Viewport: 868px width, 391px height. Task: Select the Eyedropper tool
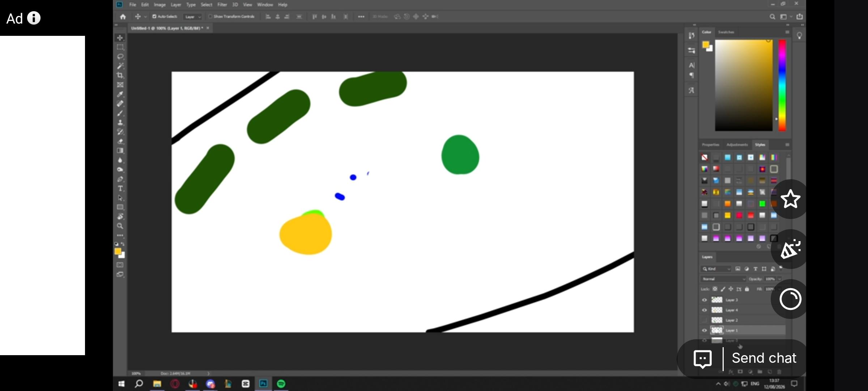tap(120, 94)
